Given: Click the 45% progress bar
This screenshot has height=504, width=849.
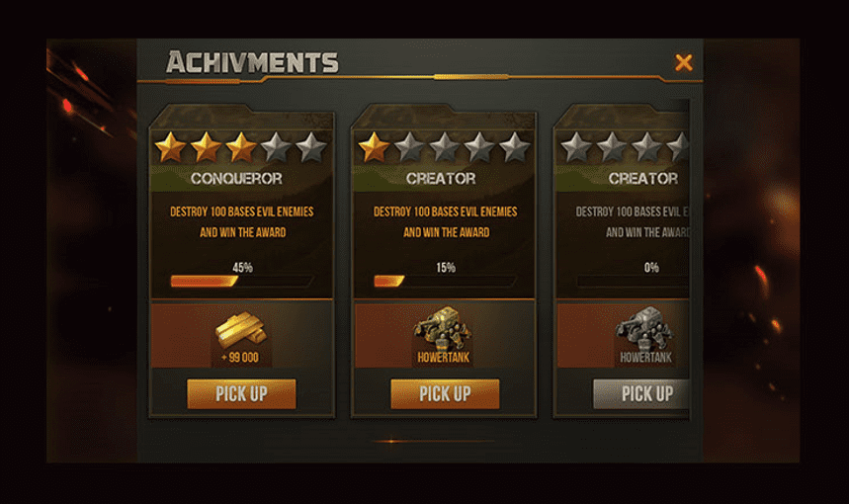Looking at the screenshot, I should pyautogui.click(x=241, y=281).
